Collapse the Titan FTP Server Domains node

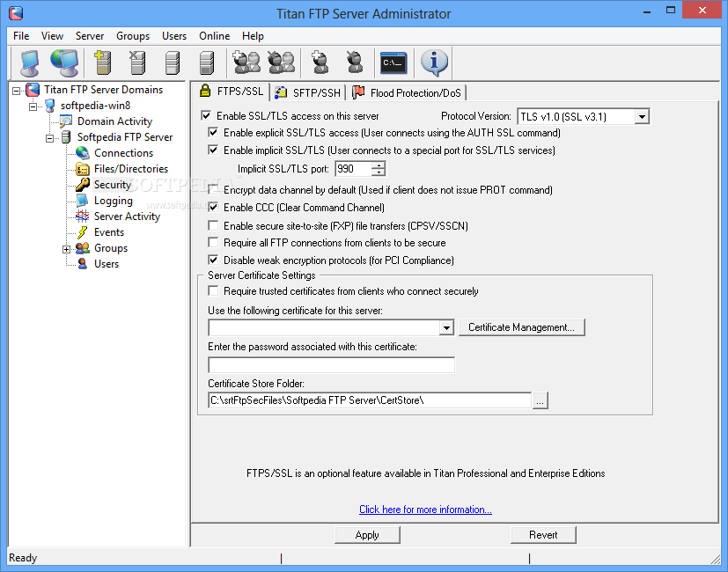tap(16, 90)
